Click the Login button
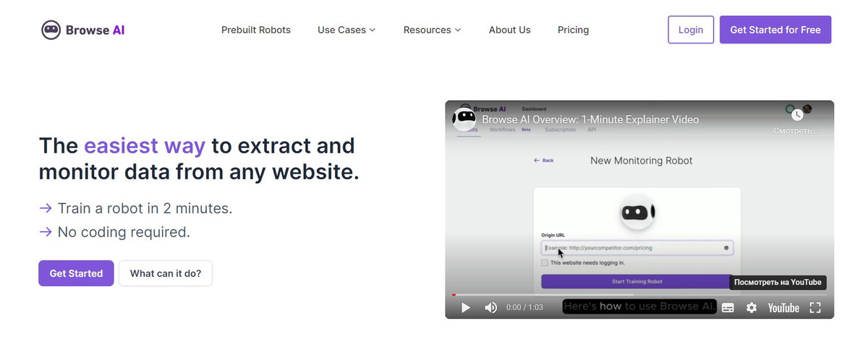This screenshot has width=868, height=355. [x=691, y=30]
